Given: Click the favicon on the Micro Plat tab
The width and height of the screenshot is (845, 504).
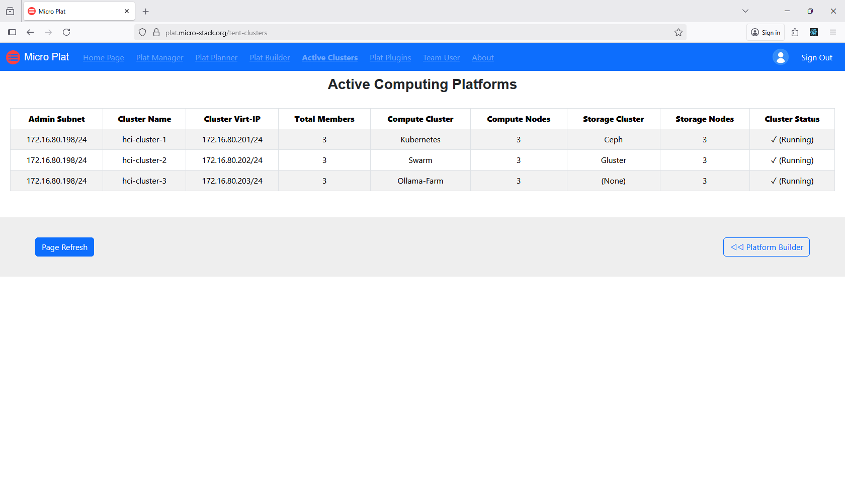Looking at the screenshot, I should pyautogui.click(x=31, y=11).
